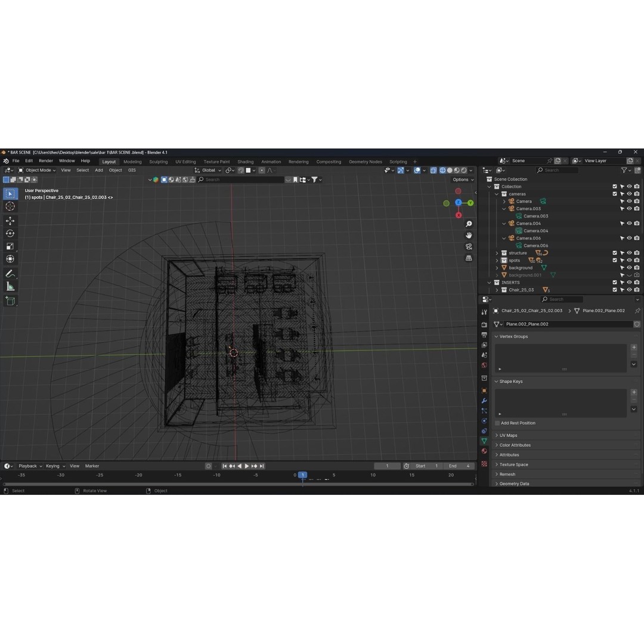This screenshot has width=644, height=644.
Task: Open the Transform Orientation dropdown showing Global
Action: coord(209,170)
